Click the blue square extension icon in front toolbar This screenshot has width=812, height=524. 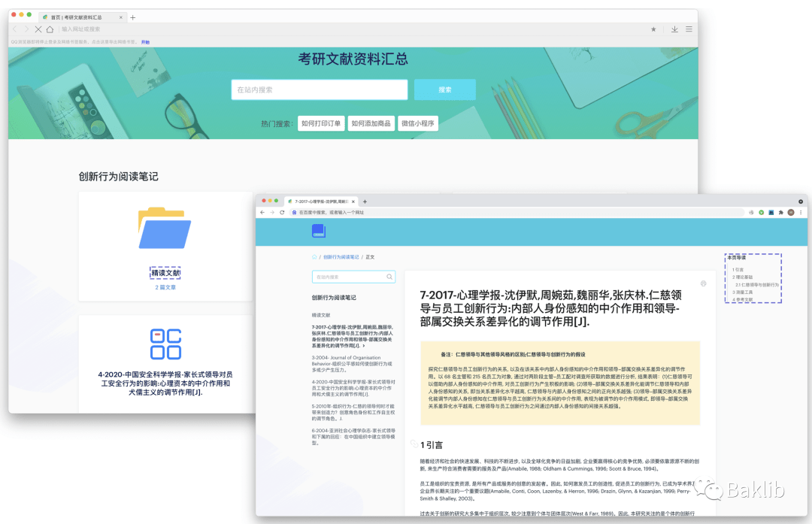[x=771, y=212]
